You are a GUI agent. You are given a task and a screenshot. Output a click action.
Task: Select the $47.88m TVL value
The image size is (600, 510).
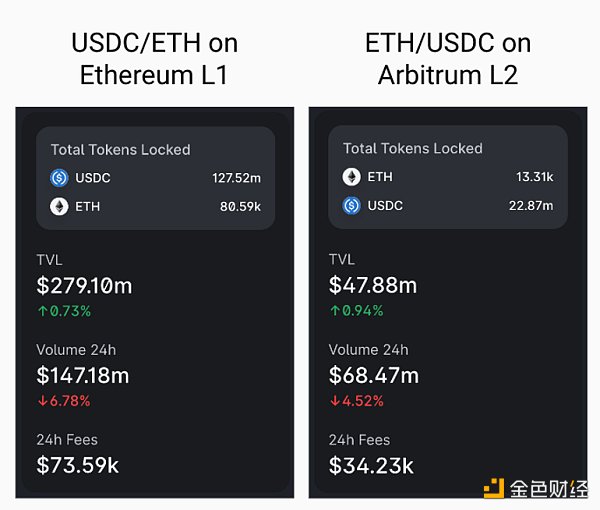point(372,286)
